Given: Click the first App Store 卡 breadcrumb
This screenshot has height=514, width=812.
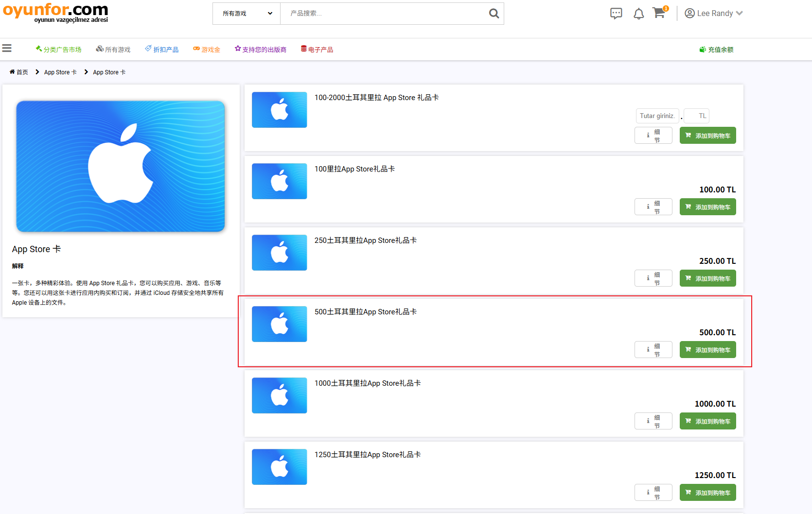Looking at the screenshot, I should point(60,72).
